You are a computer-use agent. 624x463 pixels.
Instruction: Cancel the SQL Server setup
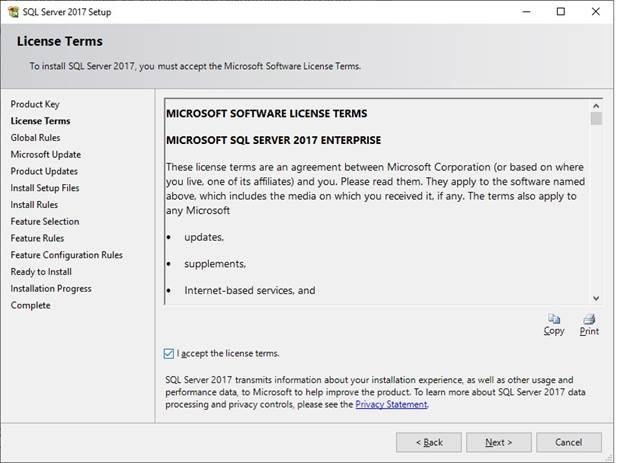coord(568,442)
